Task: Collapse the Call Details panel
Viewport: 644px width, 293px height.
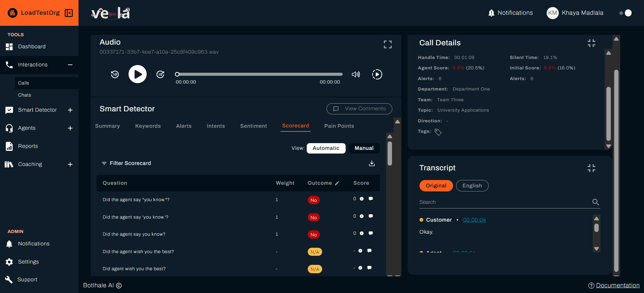Action: pos(591,43)
